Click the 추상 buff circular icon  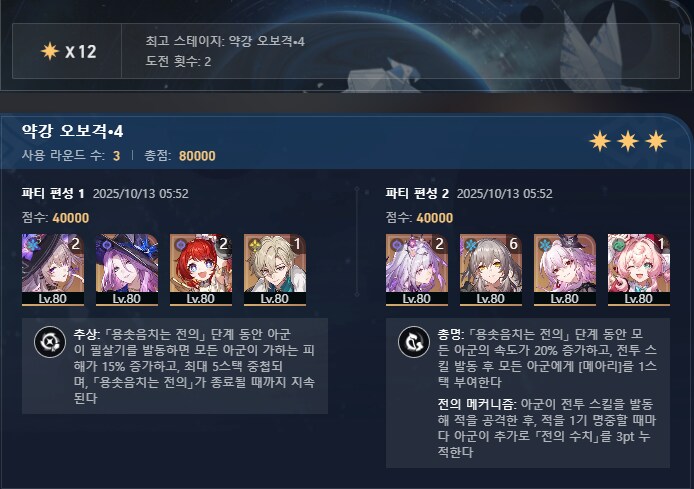coord(50,342)
